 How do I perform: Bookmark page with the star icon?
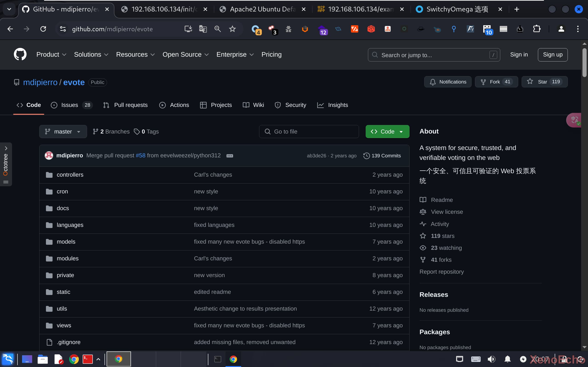(x=232, y=29)
